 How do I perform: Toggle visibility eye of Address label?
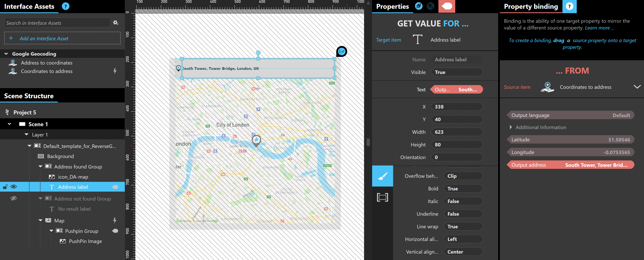[x=14, y=187]
